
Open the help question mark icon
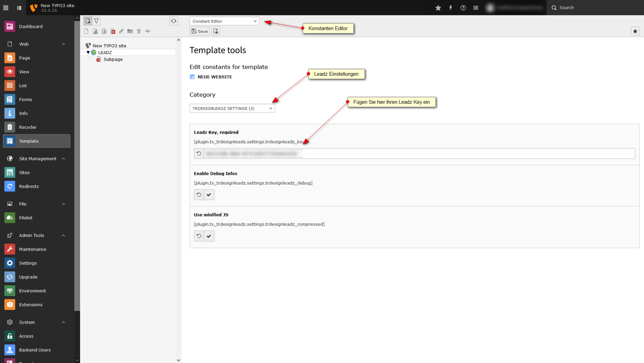click(463, 8)
